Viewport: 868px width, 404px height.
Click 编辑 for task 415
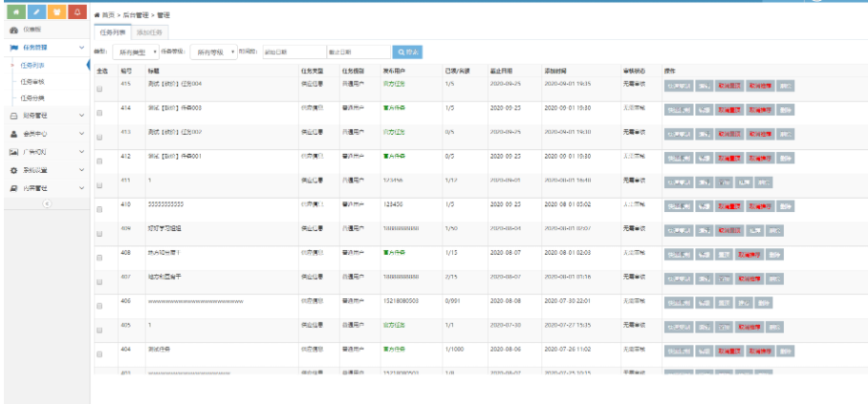coord(705,86)
